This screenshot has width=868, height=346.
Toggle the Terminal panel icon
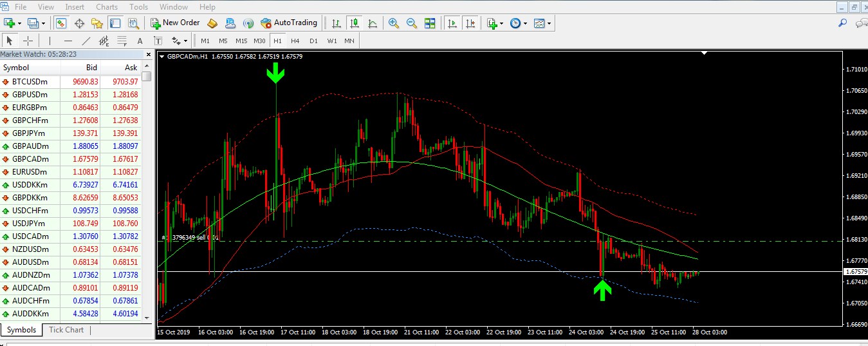(115, 23)
